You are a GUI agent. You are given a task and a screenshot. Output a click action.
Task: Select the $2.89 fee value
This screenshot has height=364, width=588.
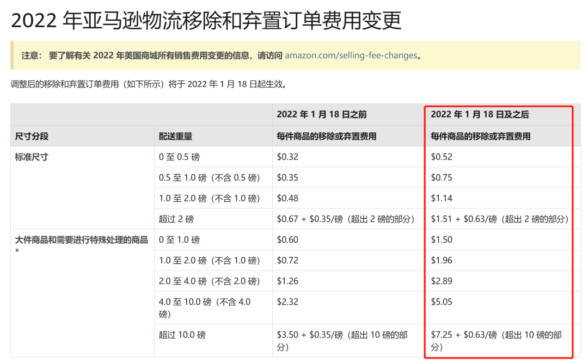[x=442, y=281]
